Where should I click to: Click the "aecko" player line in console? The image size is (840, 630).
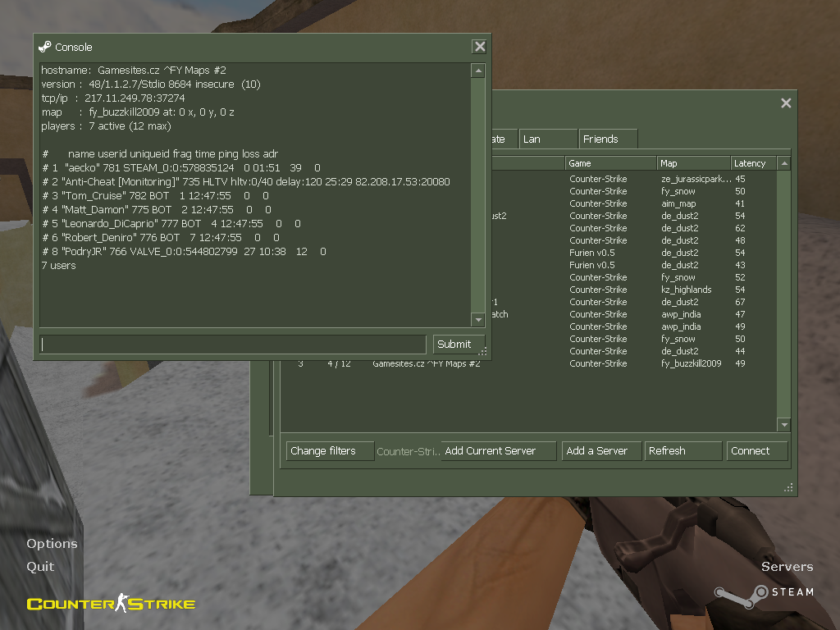[x=181, y=167]
